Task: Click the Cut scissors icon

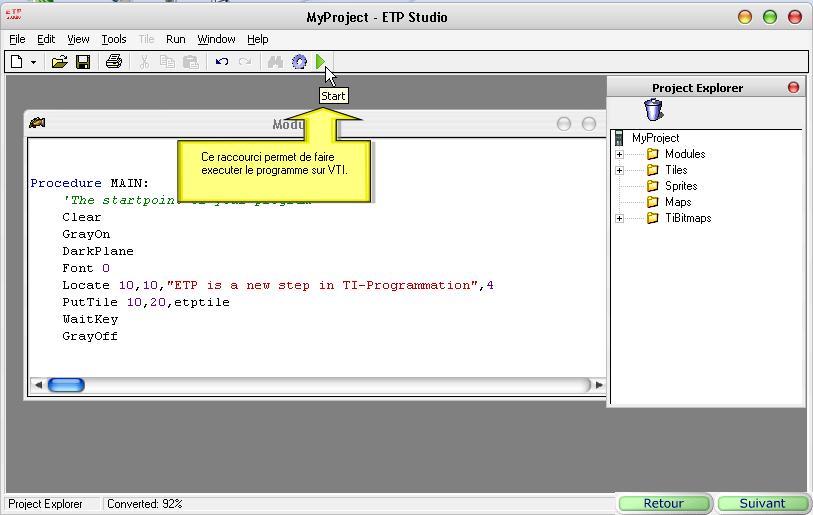Action: 144,62
